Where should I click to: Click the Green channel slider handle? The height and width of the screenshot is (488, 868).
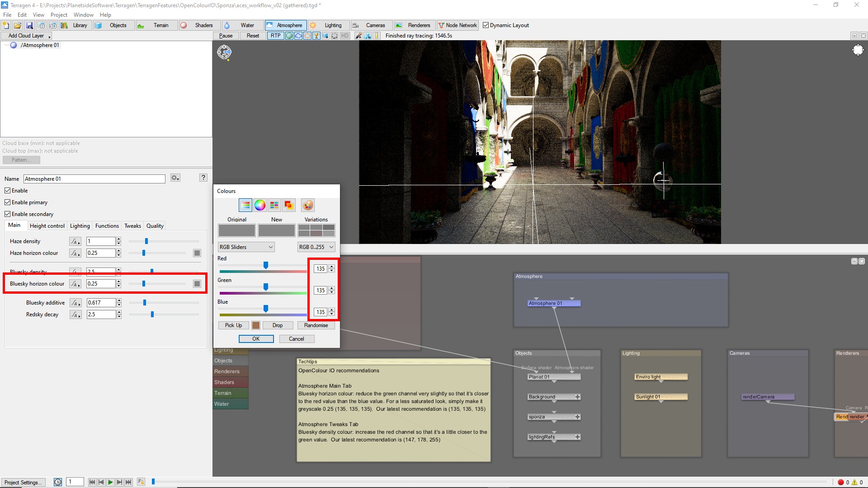(x=266, y=287)
